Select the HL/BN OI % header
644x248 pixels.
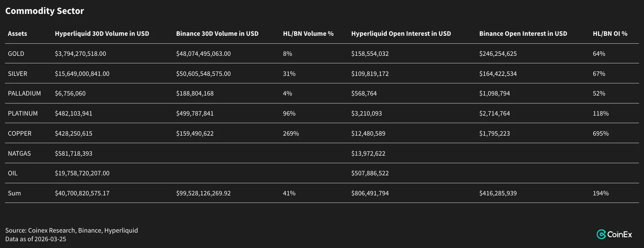(x=610, y=34)
